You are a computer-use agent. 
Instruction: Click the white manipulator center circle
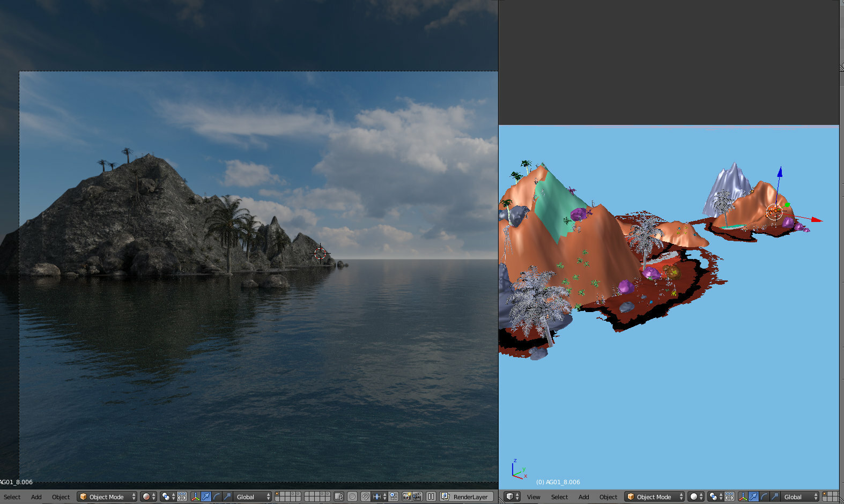774,212
